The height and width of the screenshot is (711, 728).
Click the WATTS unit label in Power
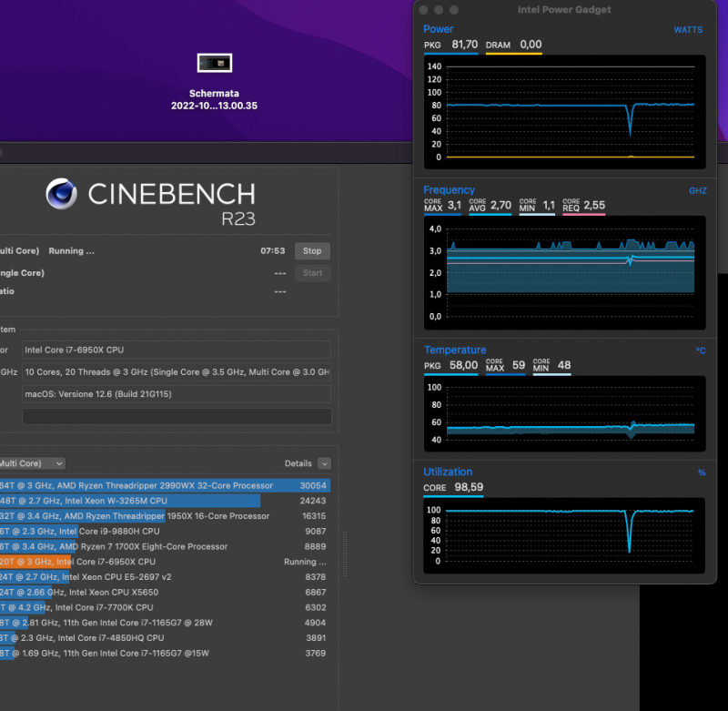point(688,30)
